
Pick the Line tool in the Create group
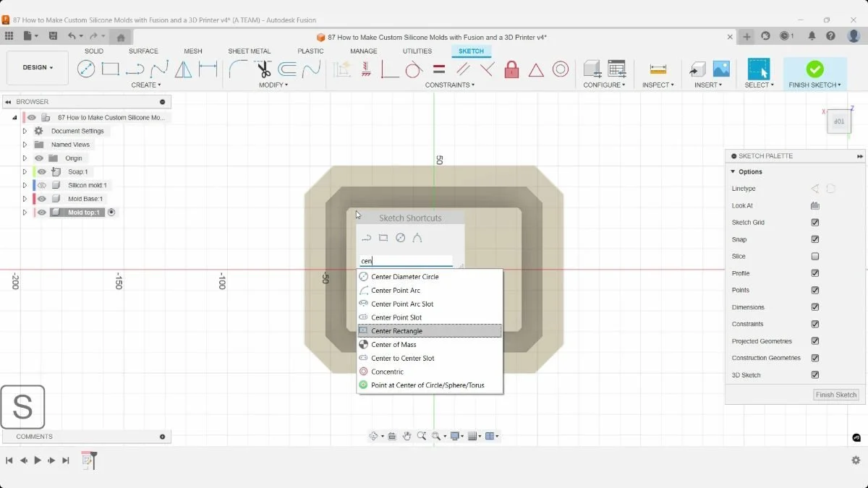[135, 69]
